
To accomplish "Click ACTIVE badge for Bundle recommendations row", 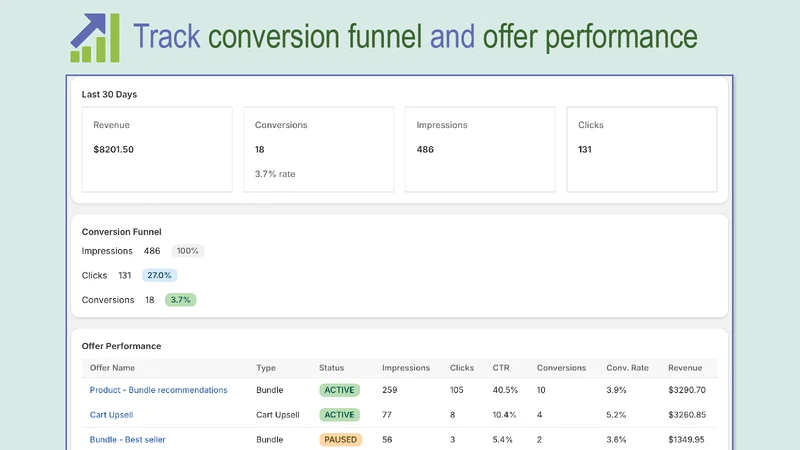I will (x=339, y=390).
